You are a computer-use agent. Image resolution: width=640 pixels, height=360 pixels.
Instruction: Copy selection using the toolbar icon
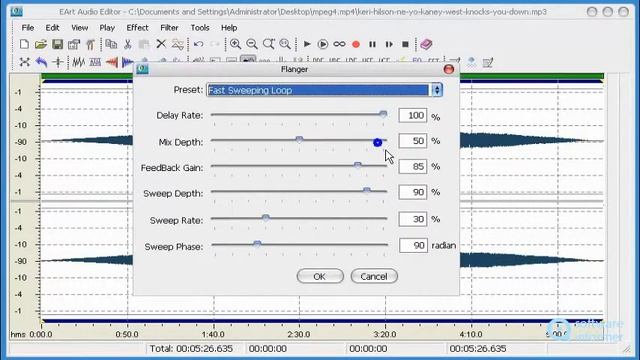(x=111, y=44)
